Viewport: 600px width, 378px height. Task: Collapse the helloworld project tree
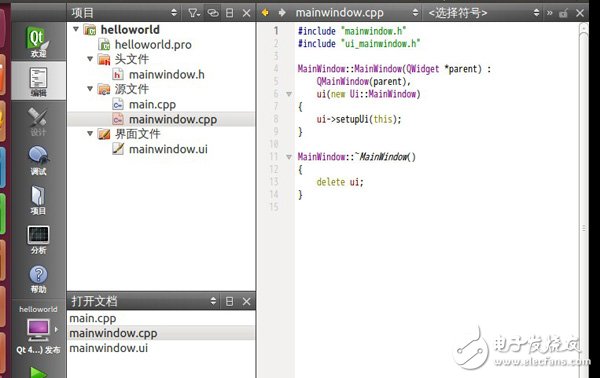click(x=76, y=29)
